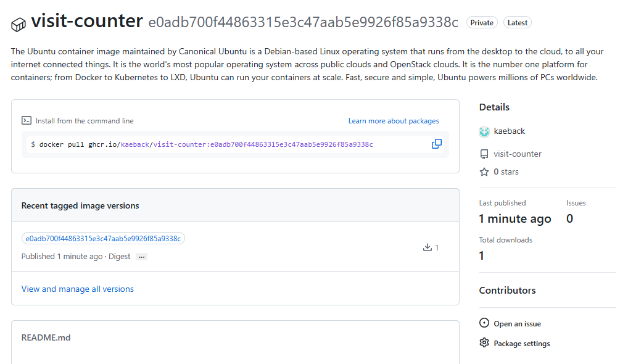Copy the docker pull command
This screenshot has height=364, width=620.
coord(437,144)
